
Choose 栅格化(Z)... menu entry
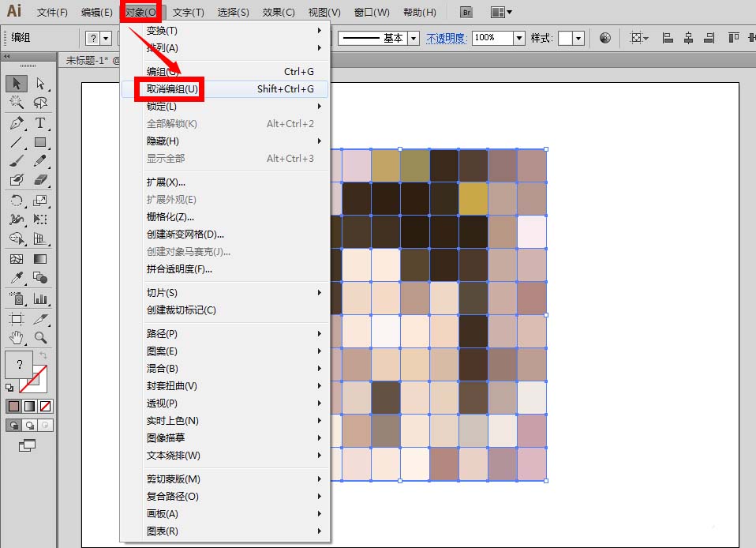(225, 217)
